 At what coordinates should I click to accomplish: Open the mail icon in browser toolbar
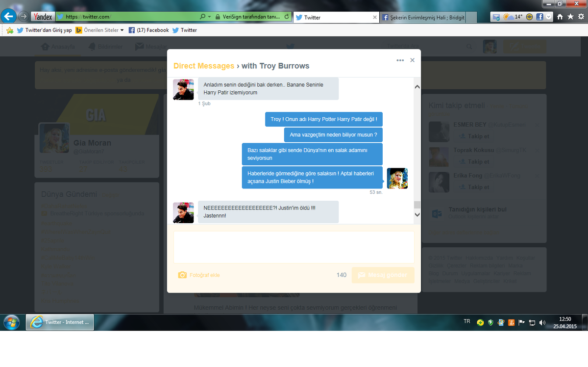pyautogui.click(x=496, y=17)
